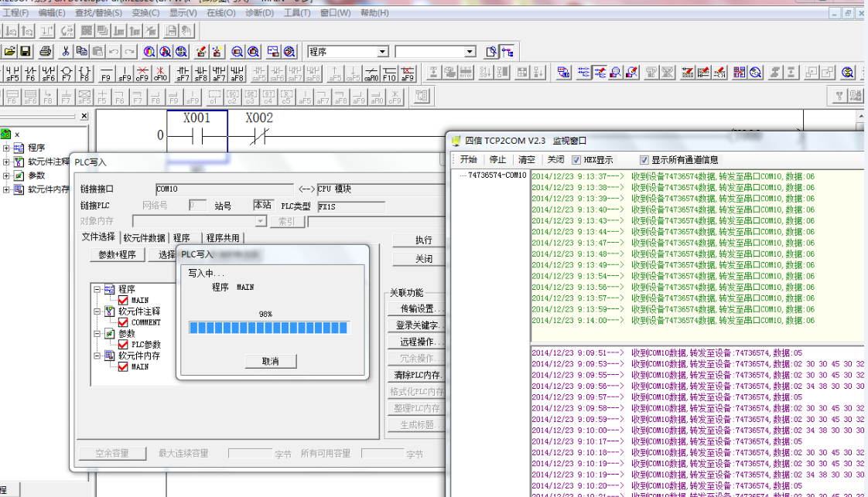This screenshot has height=497, width=868.
Task: Click the delete line aF9 icon
Action: (x=408, y=73)
